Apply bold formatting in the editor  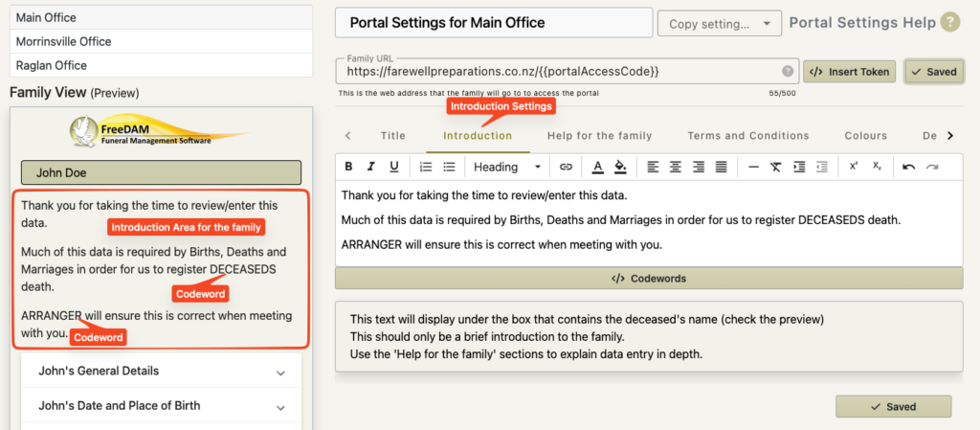(348, 167)
